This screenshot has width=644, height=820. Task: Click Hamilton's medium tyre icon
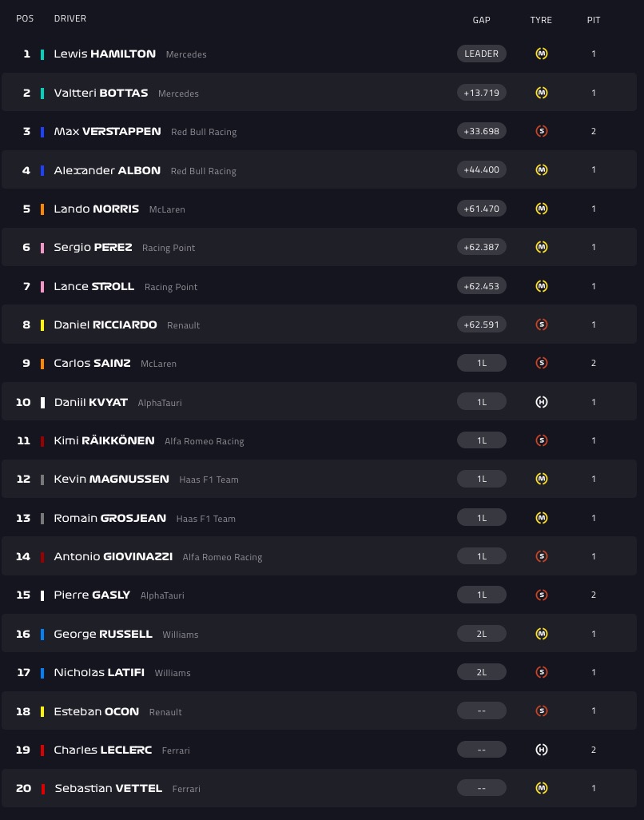(541, 54)
